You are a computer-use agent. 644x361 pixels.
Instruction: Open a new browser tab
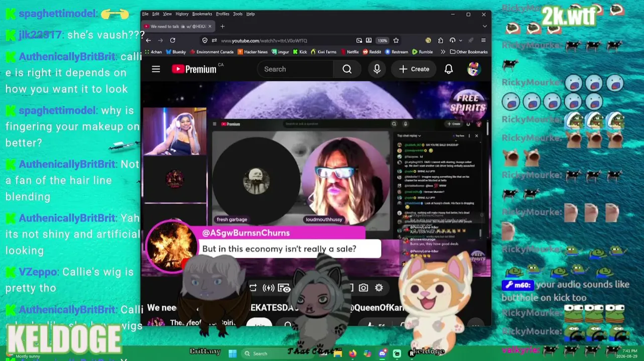222,27
